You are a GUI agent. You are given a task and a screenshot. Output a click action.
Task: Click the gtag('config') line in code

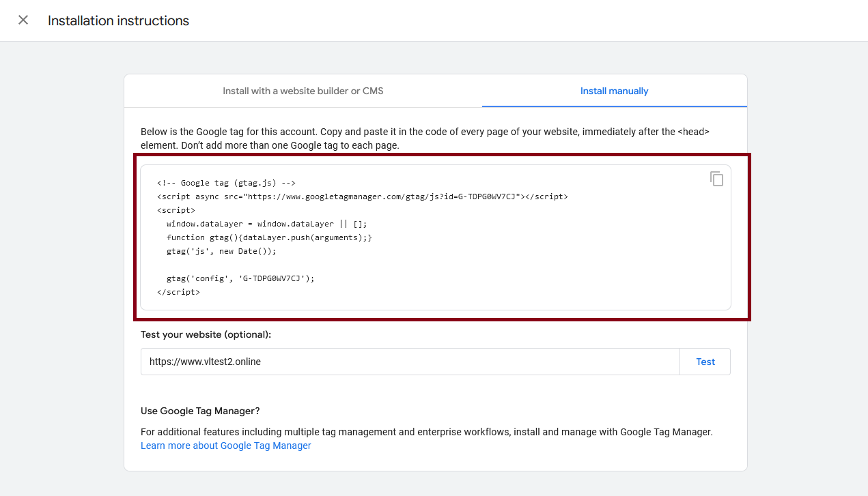click(x=240, y=278)
